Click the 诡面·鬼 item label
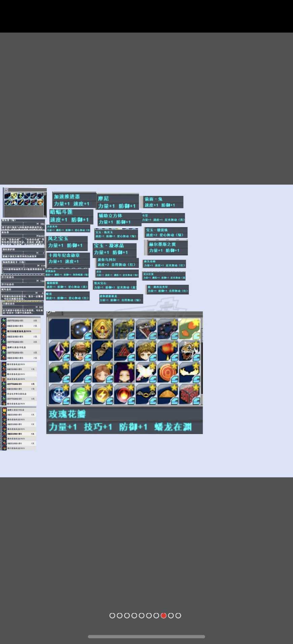 point(154,199)
